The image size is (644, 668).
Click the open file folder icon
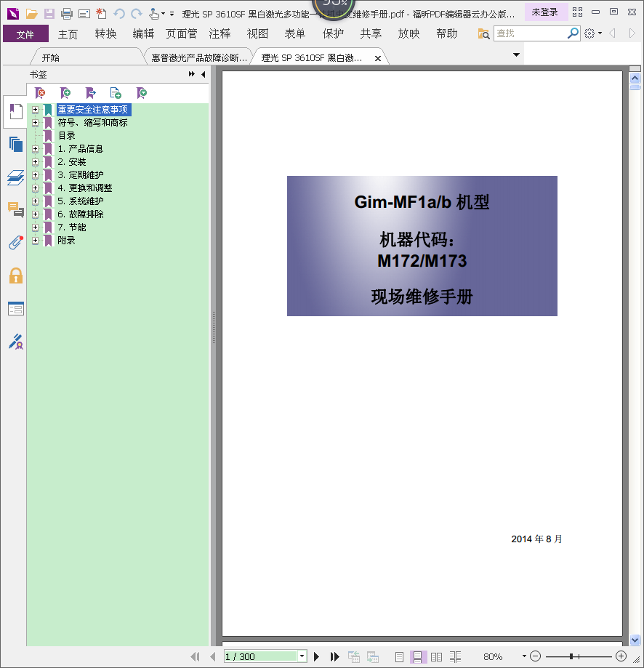tap(31, 14)
